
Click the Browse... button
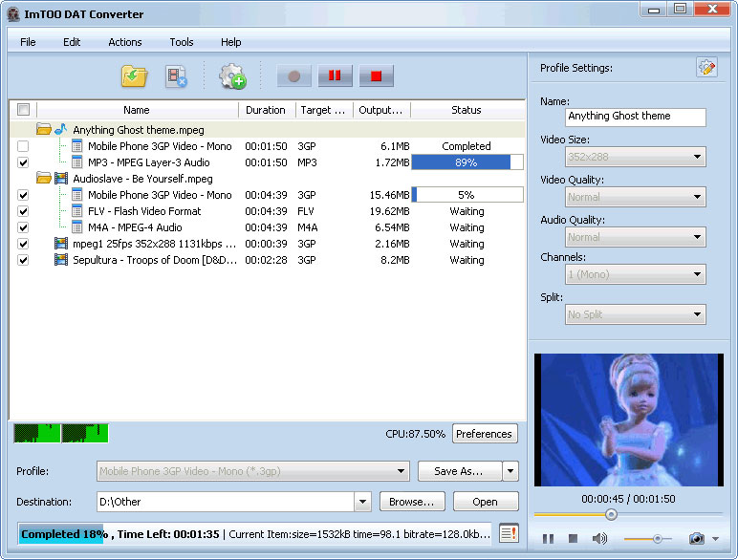click(412, 502)
